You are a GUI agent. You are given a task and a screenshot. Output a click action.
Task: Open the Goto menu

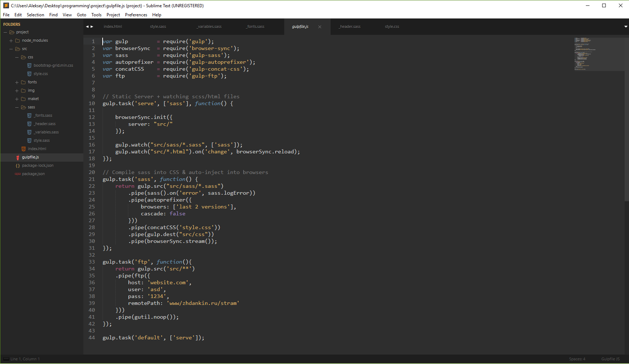(x=82, y=15)
